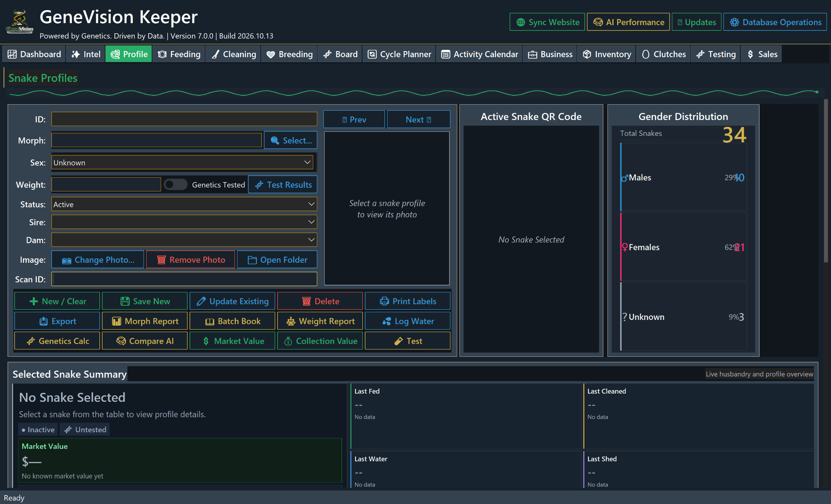
Task: Open the Genetics Calc button
Action: [57, 341]
